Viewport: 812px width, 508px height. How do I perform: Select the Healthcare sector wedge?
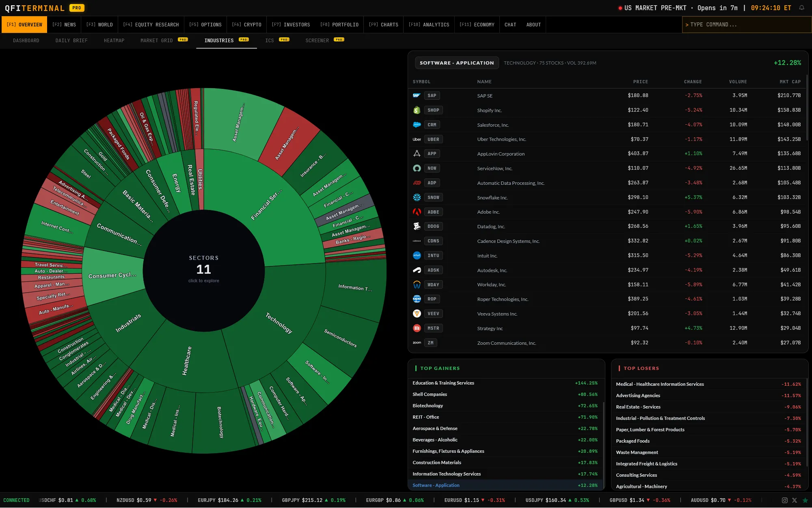click(x=187, y=361)
